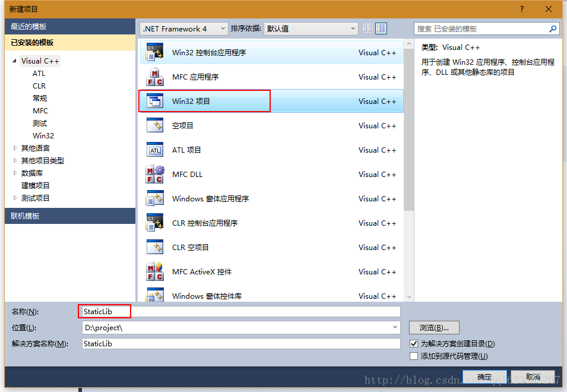Enable 添加到源代码管理 checkbox
567x392 pixels.
click(x=414, y=356)
